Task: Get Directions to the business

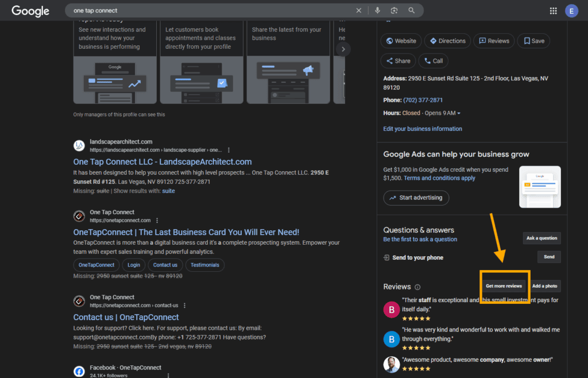Action: [447, 41]
